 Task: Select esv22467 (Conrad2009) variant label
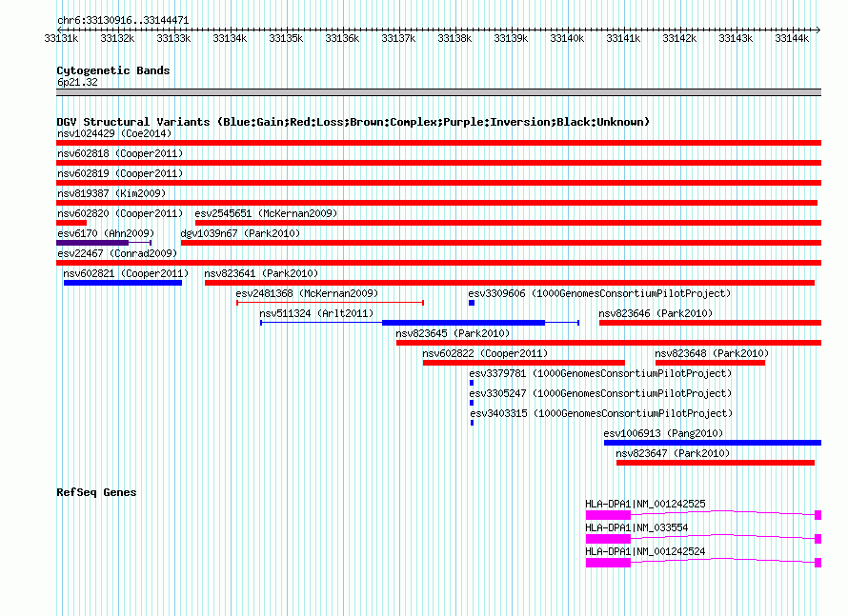117,253
